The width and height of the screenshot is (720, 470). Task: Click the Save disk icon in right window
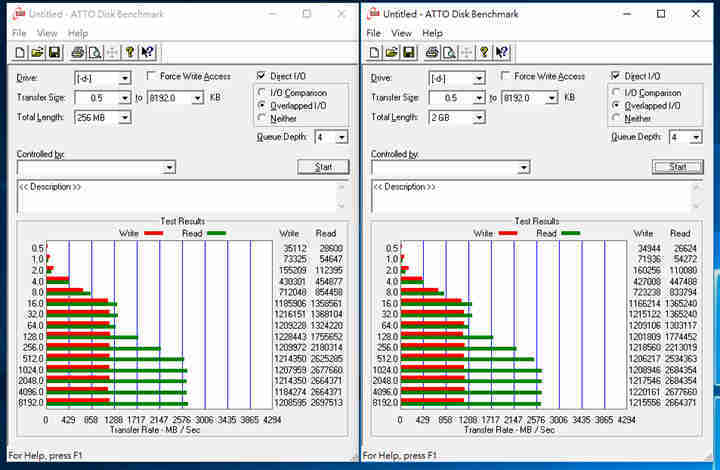[409, 53]
